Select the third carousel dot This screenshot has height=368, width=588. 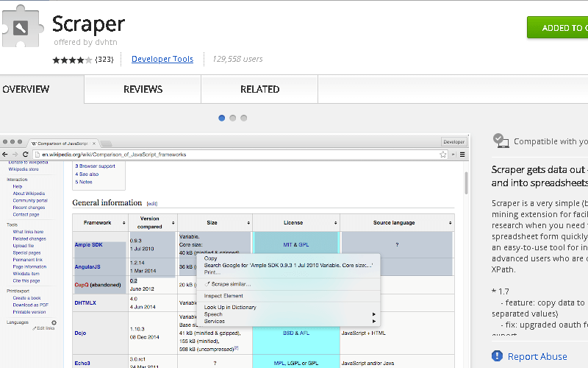(244, 118)
